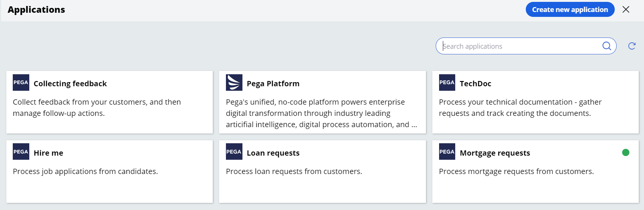The width and height of the screenshot is (644, 210).
Task: Open the TechDoc application title
Action: point(475,84)
